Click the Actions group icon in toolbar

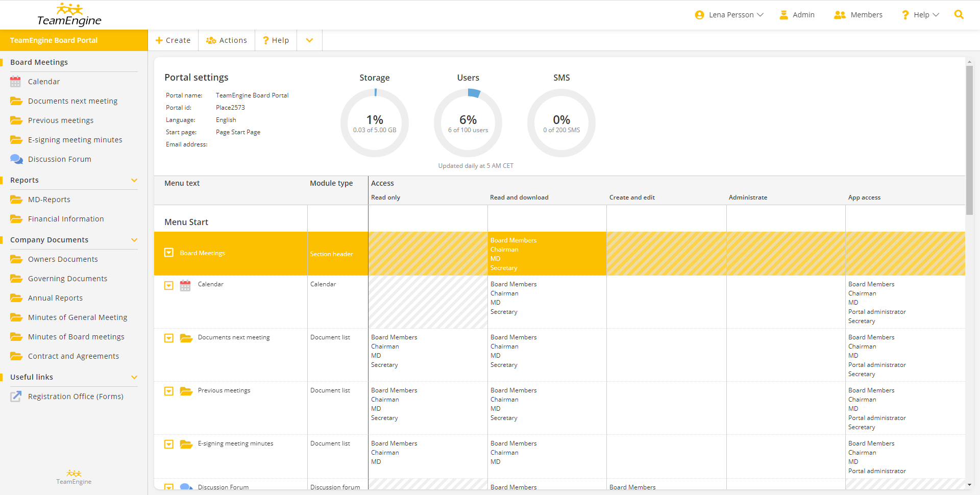click(211, 40)
